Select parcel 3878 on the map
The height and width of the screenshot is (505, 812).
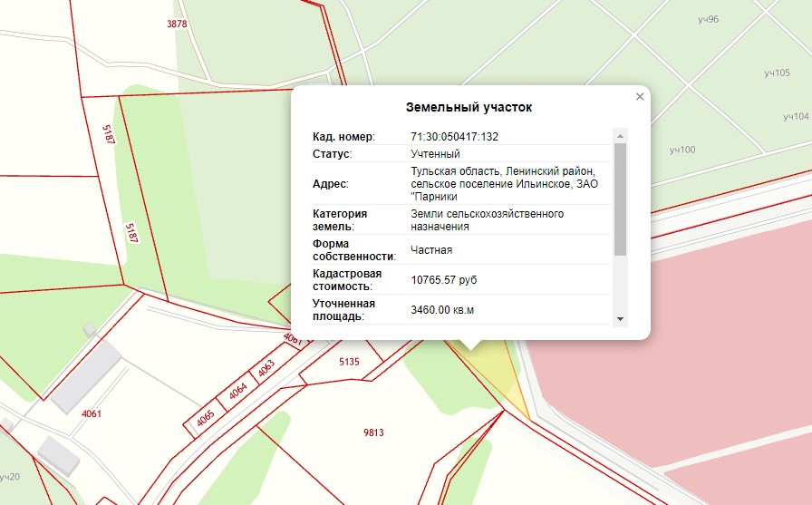177,24
